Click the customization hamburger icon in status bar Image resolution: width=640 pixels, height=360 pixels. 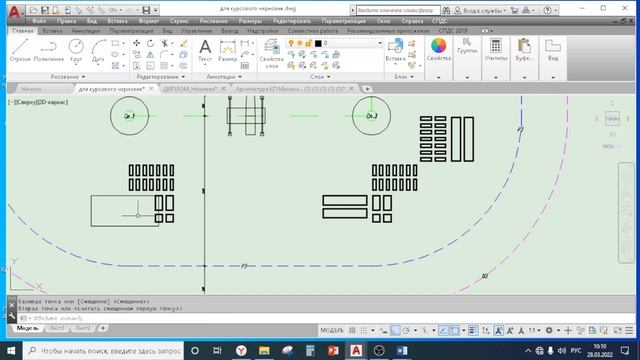click(629, 330)
